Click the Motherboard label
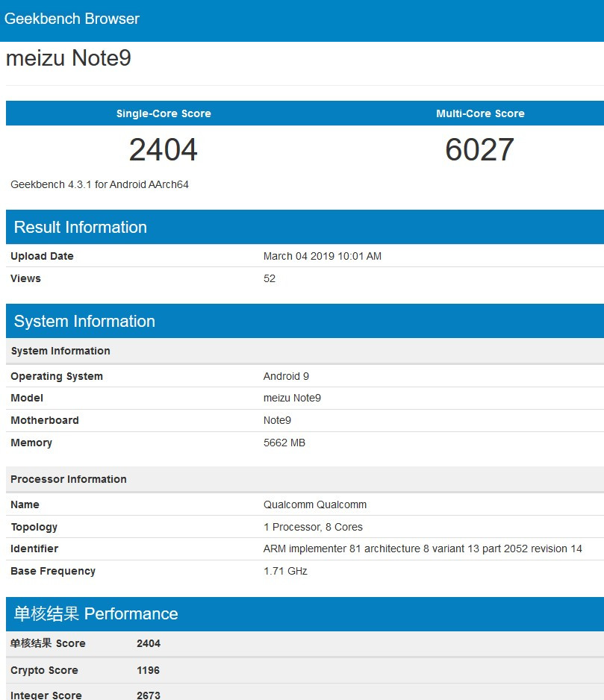 [x=45, y=420]
